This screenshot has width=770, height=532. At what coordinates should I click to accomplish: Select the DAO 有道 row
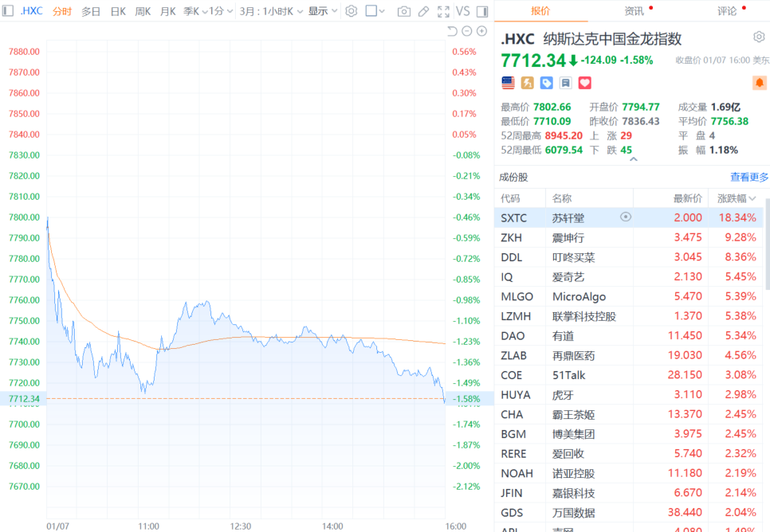tap(629, 336)
